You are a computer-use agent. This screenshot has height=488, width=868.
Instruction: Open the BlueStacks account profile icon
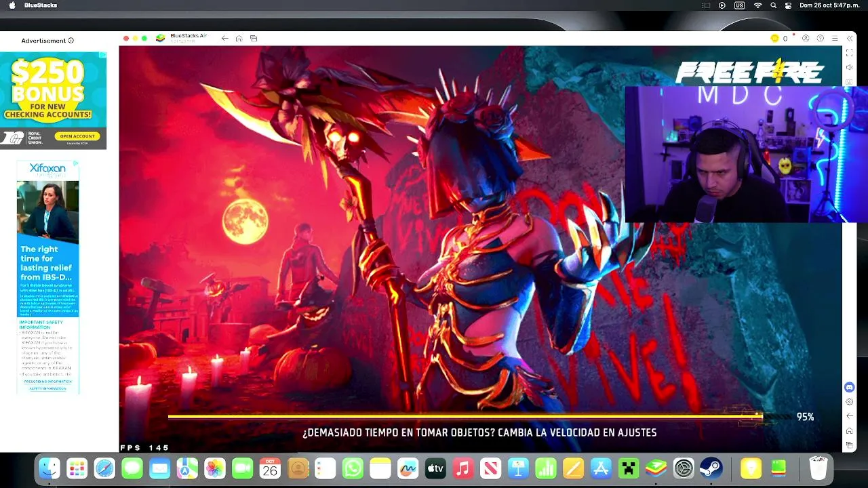806,39
